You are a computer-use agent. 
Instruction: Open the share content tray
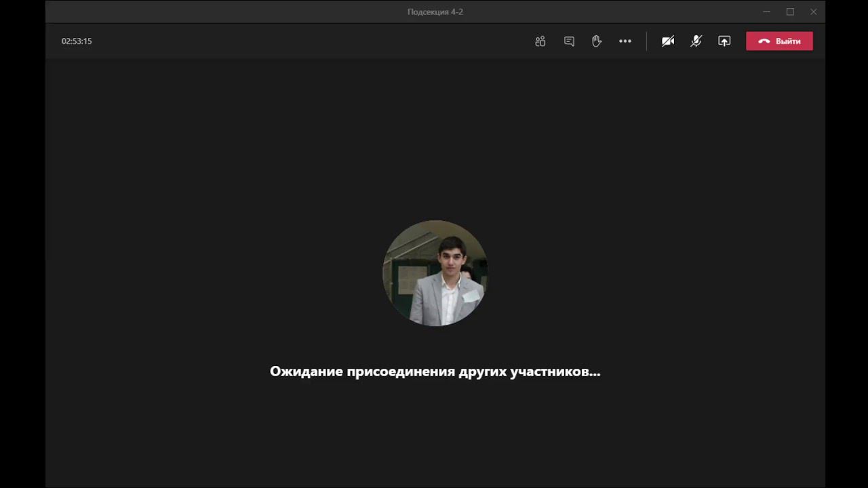[724, 41]
